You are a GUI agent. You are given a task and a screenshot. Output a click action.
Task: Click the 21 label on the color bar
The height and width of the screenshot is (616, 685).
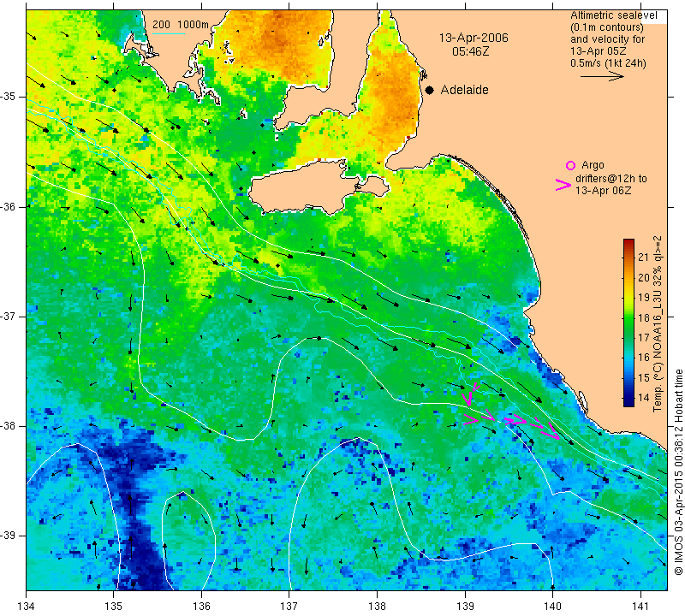643,258
